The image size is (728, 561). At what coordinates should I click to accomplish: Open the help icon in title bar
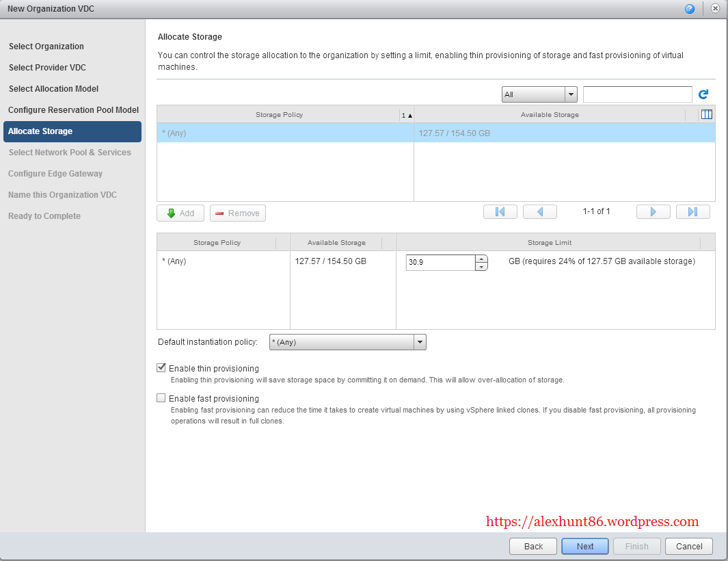(x=690, y=9)
